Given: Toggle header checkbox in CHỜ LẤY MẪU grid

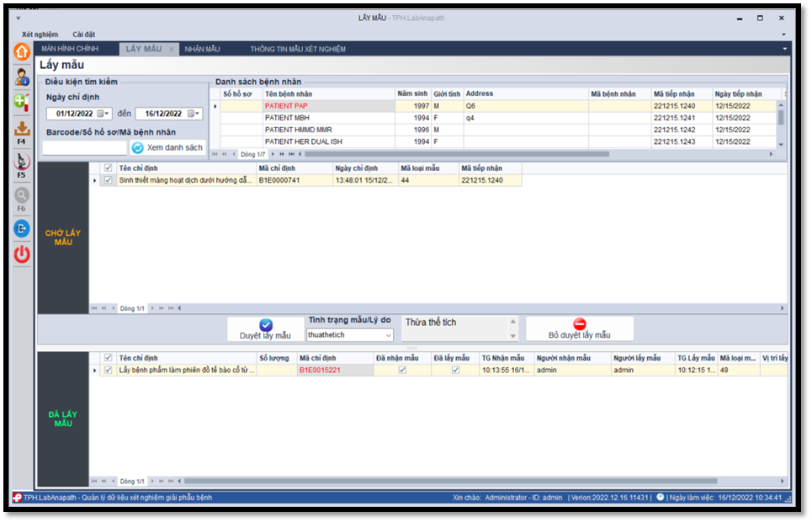Looking at the screenshot, I should point(107,168).
